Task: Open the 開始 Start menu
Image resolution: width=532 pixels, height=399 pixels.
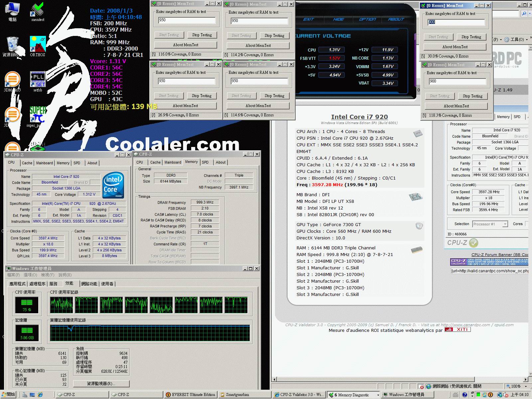Action: pos(8,394)
